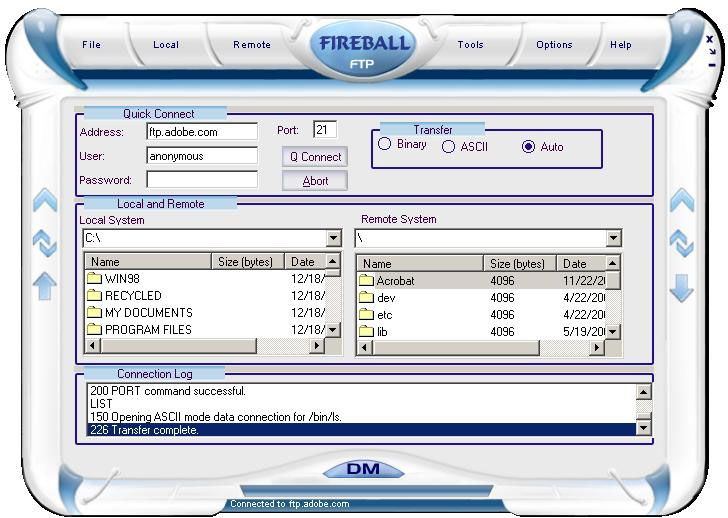Image resolution: width=728 pixels, height=518 pixels.
Task: Click the Acrobat folder icon
Action: 366,280
